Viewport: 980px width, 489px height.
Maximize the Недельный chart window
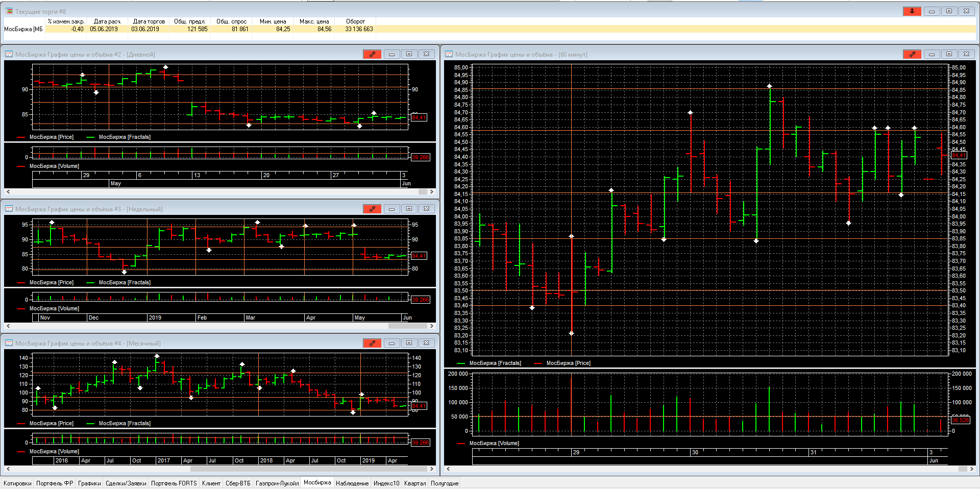[409, 209]
